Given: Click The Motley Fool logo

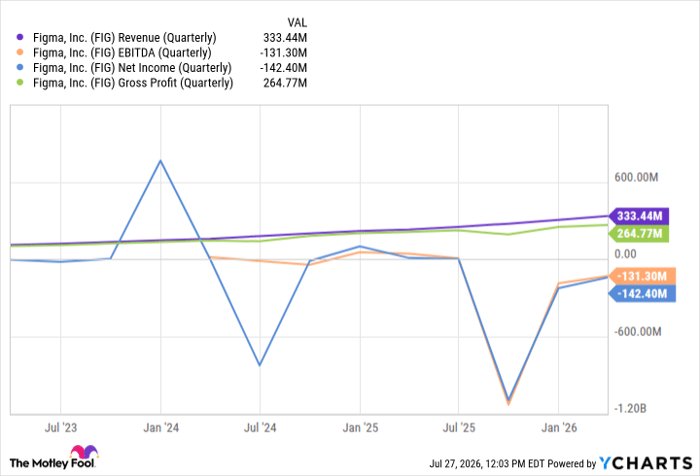Looking at the screenshot, I should [x=54, y=457].
